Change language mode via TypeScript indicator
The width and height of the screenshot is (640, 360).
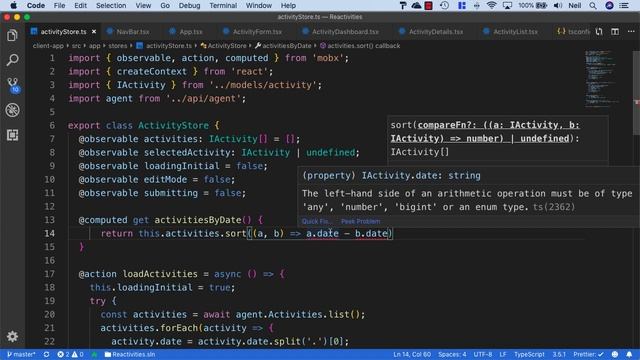click(x=529, y=354)
